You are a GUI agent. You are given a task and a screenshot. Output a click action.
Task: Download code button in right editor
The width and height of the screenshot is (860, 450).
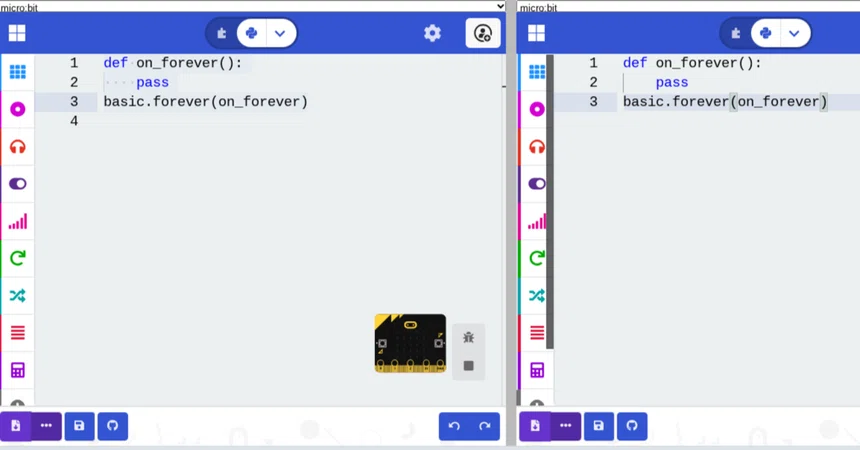(535, 426)
